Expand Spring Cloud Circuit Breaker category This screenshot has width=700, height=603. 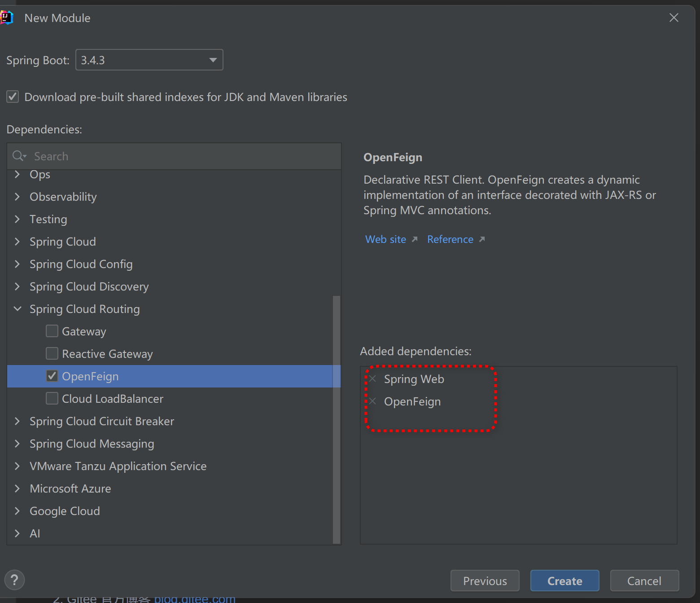(x=17, y=421)
